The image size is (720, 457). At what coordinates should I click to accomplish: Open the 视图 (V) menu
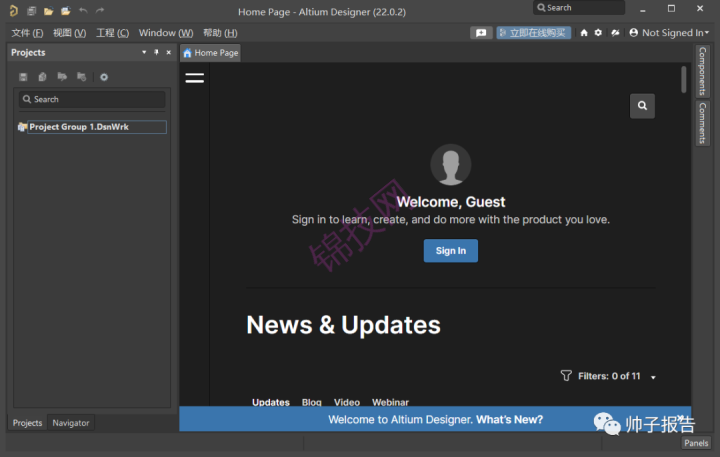tap(69, 33)
